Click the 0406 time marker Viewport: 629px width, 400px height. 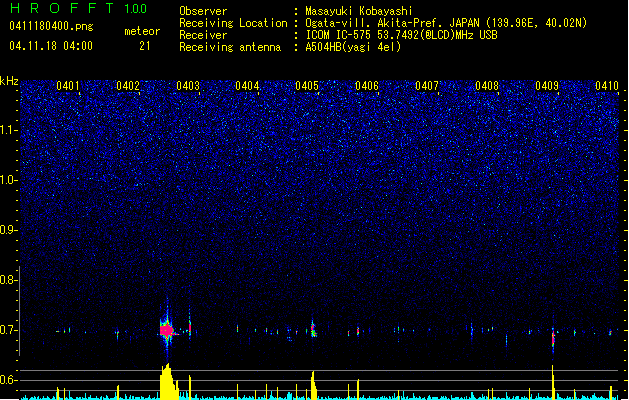tap(367, 85)
